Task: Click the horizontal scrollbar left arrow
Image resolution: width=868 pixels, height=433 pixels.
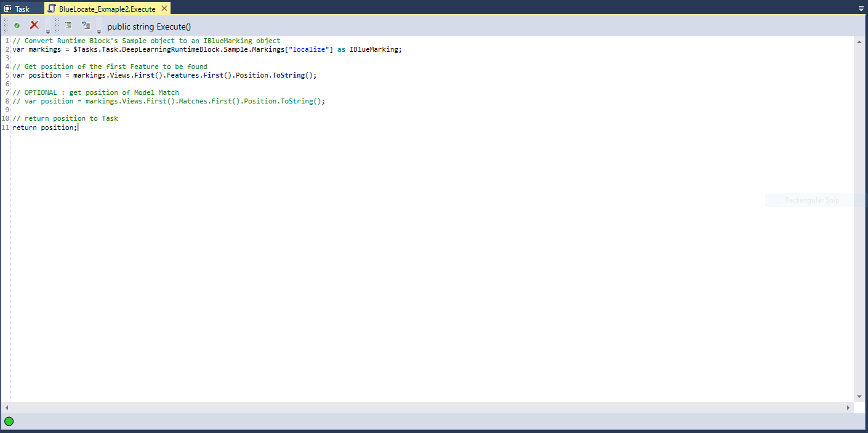Action: [x=7, y=408]
